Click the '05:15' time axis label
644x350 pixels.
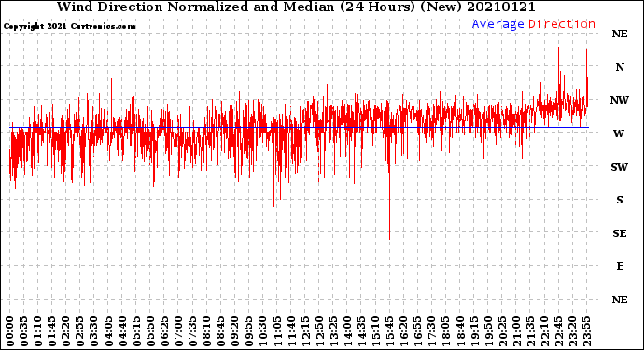(136, 332)
